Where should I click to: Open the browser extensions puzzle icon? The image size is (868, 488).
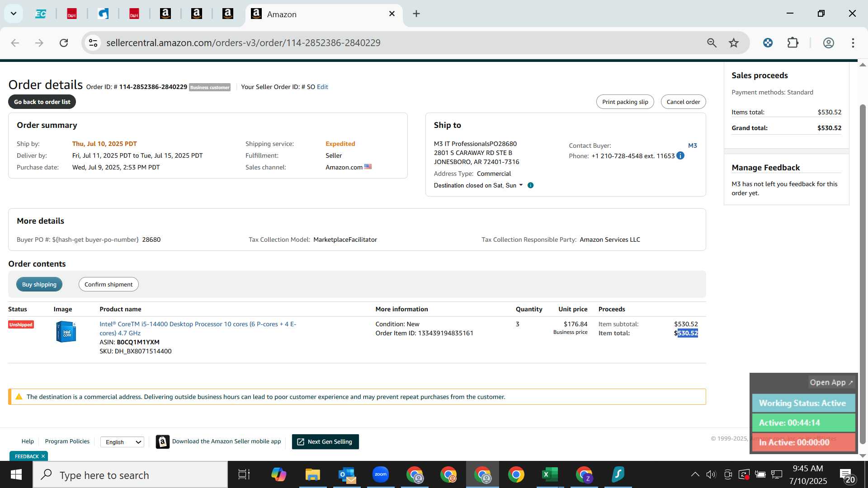pos(793,43)
